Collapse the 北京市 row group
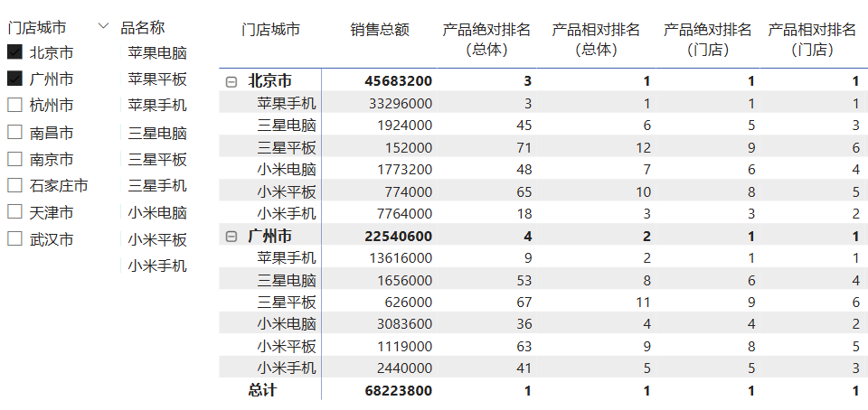This screenshot has height=410, width=868. [x=231, y=82]
